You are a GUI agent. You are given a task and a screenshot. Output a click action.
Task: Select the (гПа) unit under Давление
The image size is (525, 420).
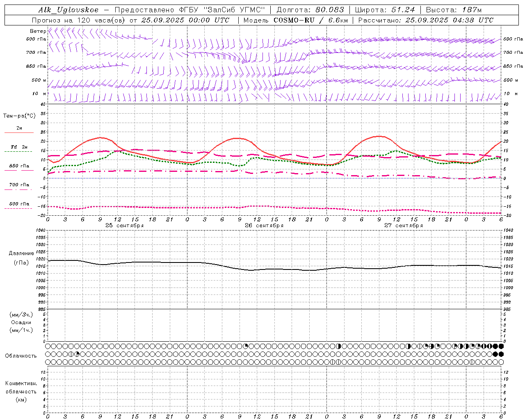click(21, 263)
